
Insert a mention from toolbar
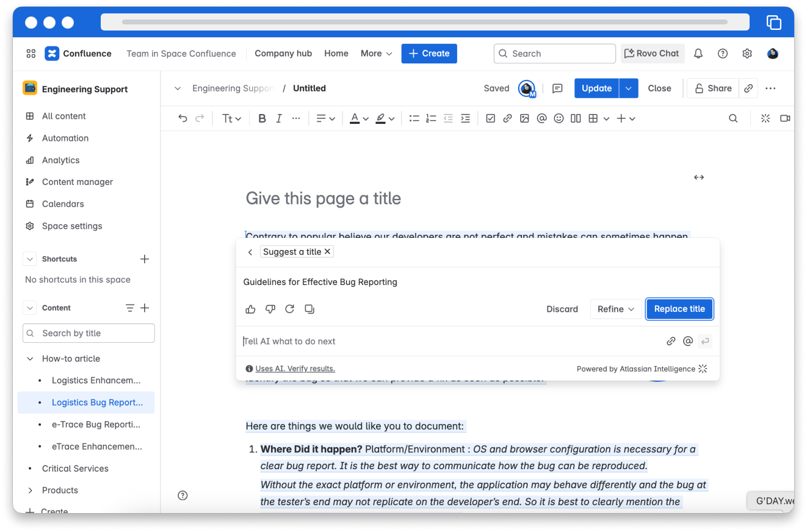[541, 119]
